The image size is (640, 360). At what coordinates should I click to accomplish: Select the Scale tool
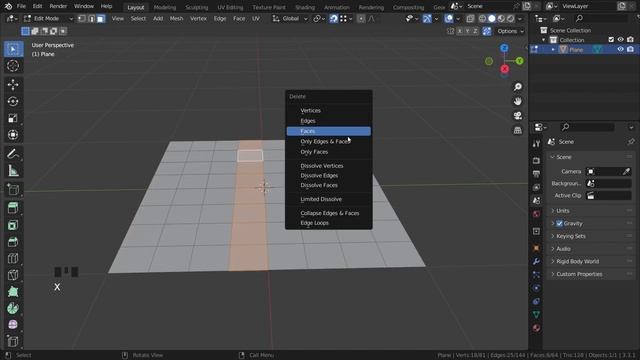coord(13,118)
